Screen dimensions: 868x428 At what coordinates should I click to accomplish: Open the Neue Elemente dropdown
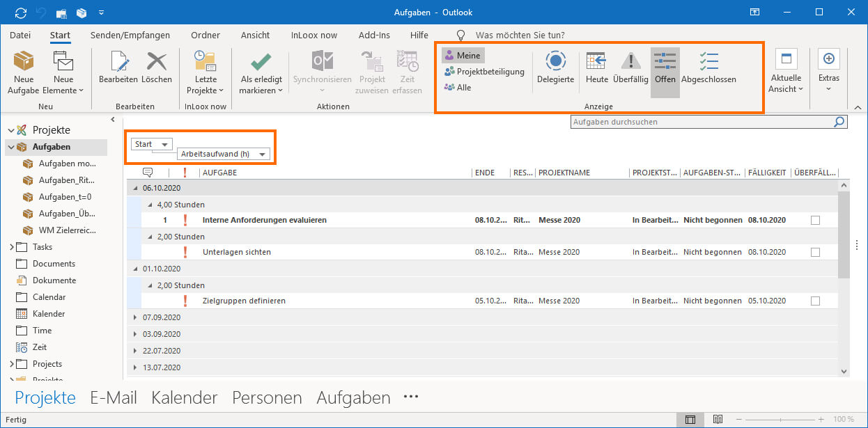[63, 72]
